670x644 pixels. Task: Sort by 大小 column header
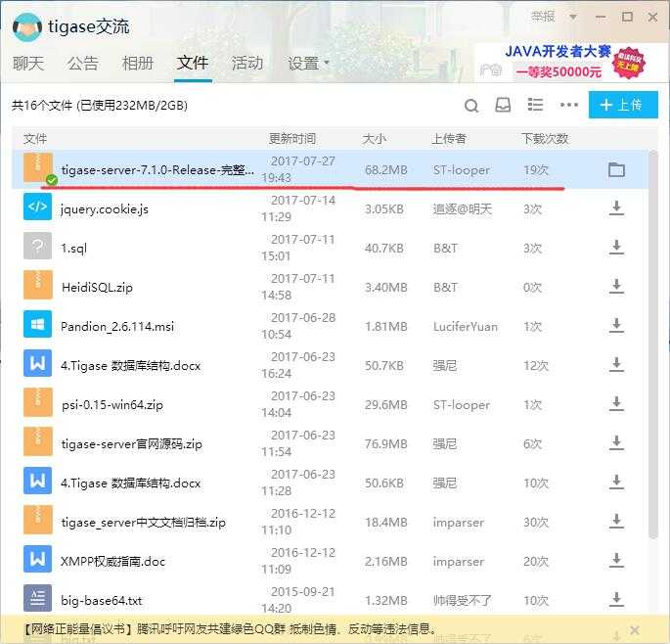coord(374,139)
